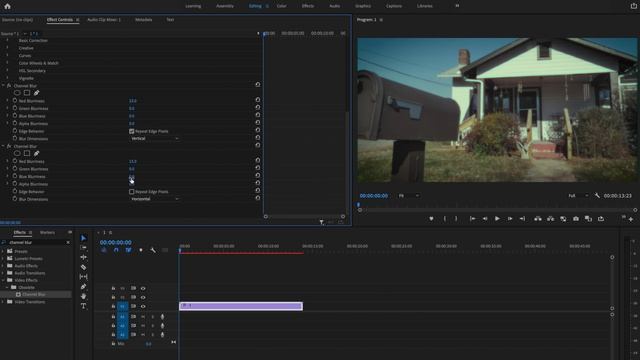Reset first Red Blurriness parameter
Image resolution: width=640 pixels, height=360 pixels.
click(x=258, y=100)
